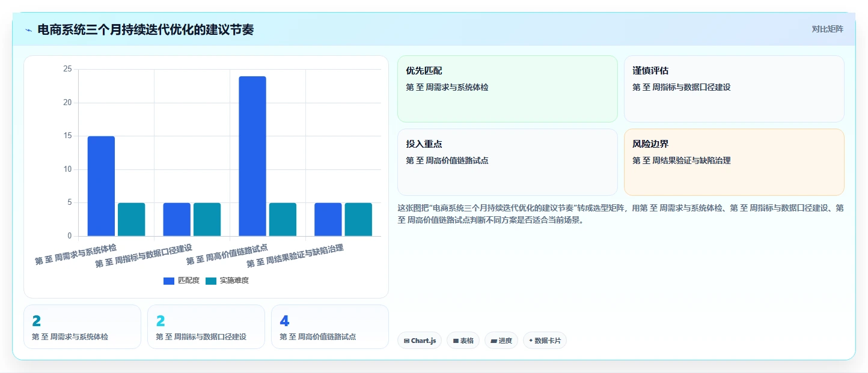Select the Chart.js tag
Screen dimensions: 868x373
tap(420, 341)
